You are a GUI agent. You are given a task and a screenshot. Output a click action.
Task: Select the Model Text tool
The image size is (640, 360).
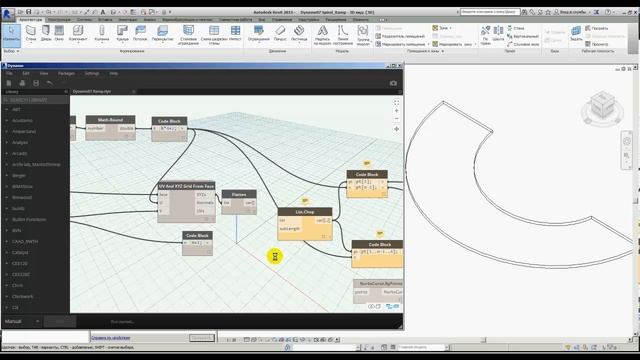click(x=322, y=34)
